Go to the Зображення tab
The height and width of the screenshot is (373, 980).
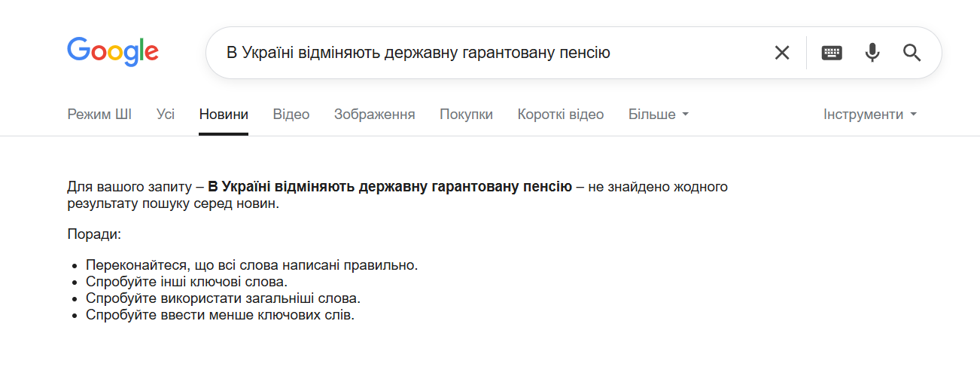coord(375,115)
